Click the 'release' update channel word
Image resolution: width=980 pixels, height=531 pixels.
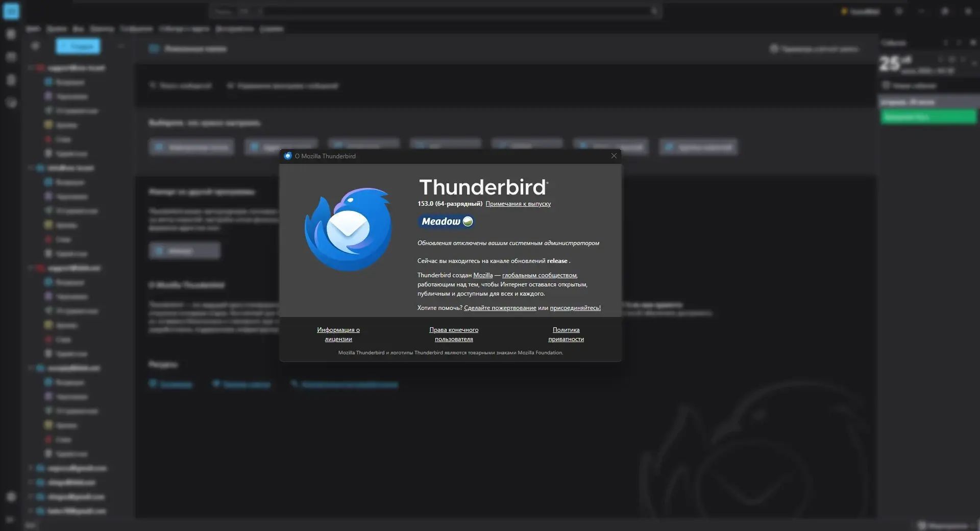click(x=557, y=261)
